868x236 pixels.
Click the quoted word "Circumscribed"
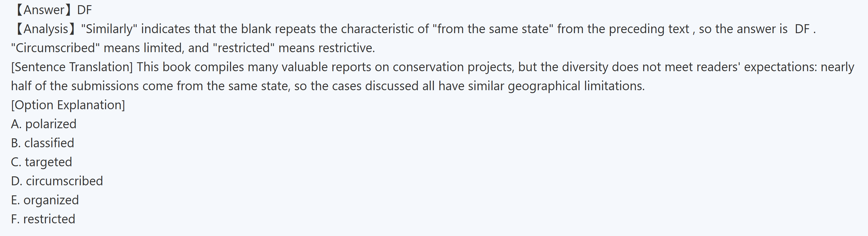55,48
